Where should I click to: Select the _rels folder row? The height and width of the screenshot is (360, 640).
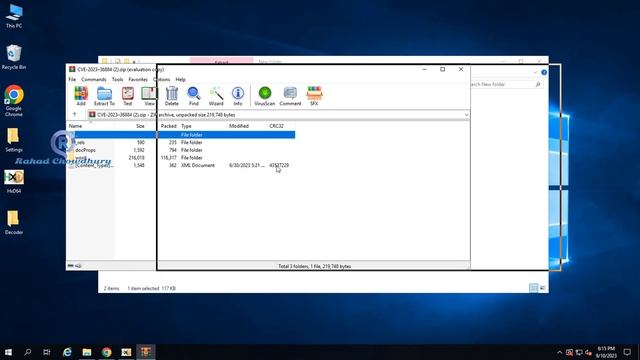click(x=181, y=142)
